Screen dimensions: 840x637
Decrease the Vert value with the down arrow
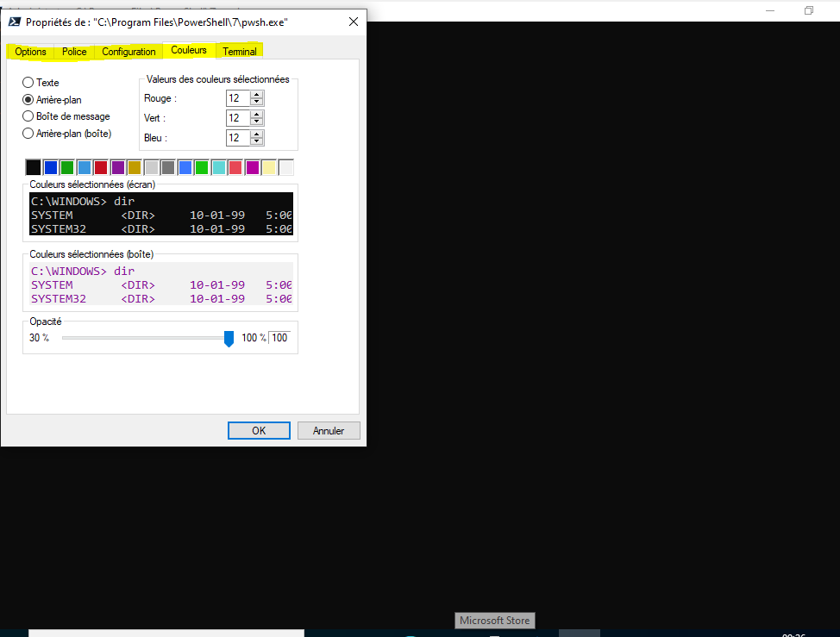click(256, 122)
